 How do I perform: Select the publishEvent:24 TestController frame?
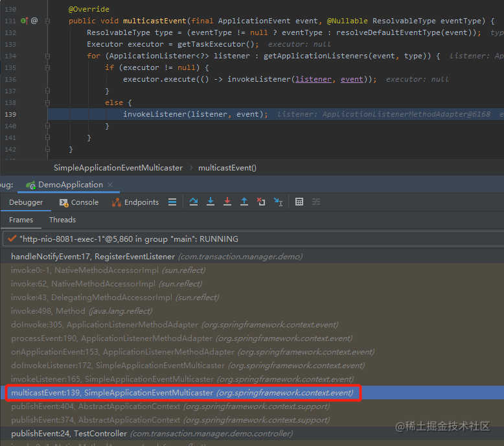click(252, 434)
